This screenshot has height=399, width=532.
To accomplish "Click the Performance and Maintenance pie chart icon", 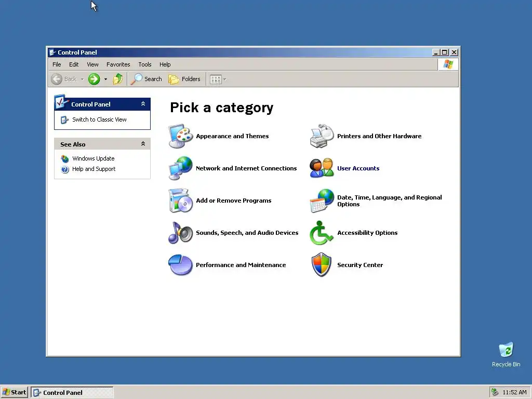I will pos(180,265).
